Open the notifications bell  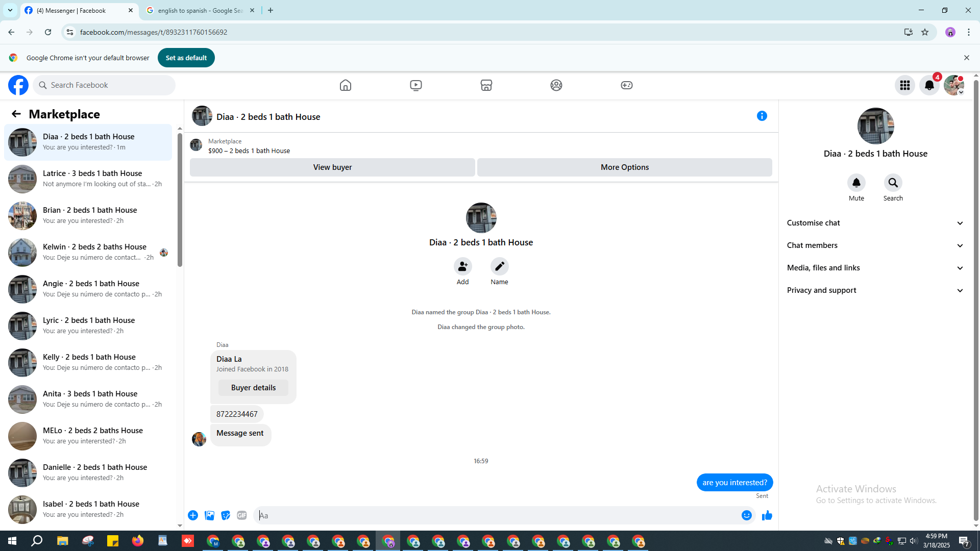tap(929, 85)
